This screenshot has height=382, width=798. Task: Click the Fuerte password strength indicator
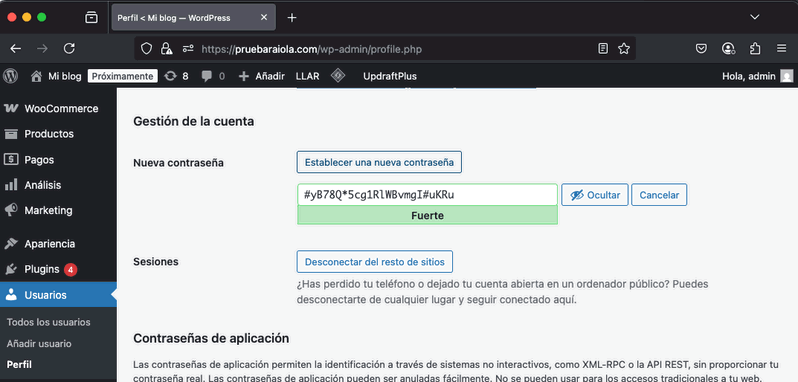pyautogui.click(x=428, y=216)
